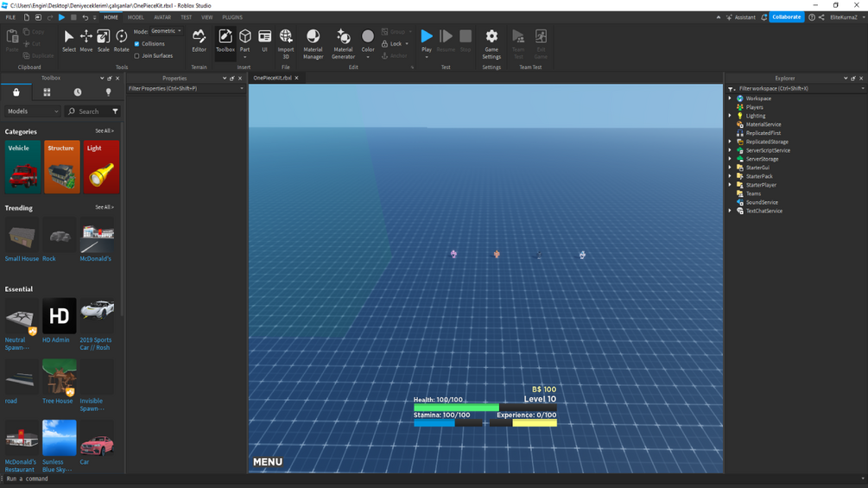Click the MENU button in viewport
868x488 pixels.
(x=268, y=462)
